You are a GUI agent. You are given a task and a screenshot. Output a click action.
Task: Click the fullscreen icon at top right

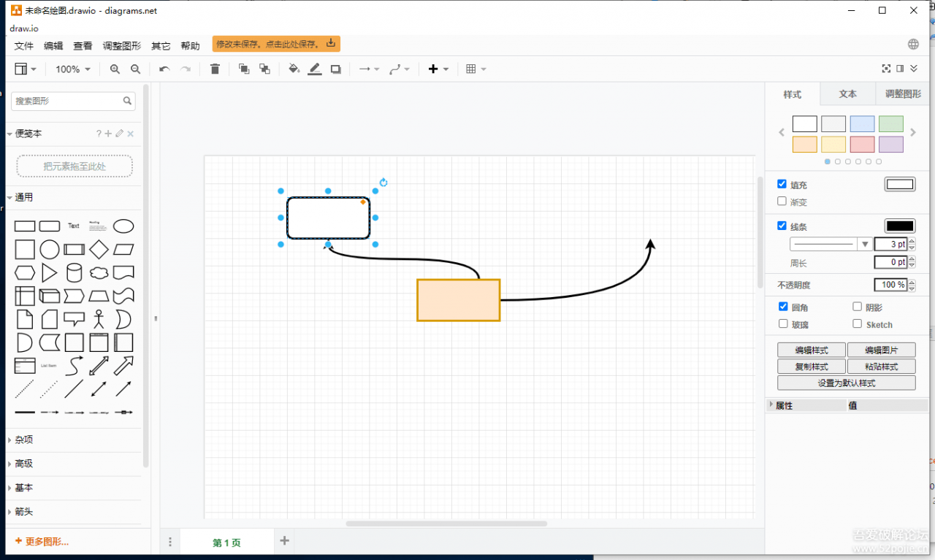click(886, 69)
